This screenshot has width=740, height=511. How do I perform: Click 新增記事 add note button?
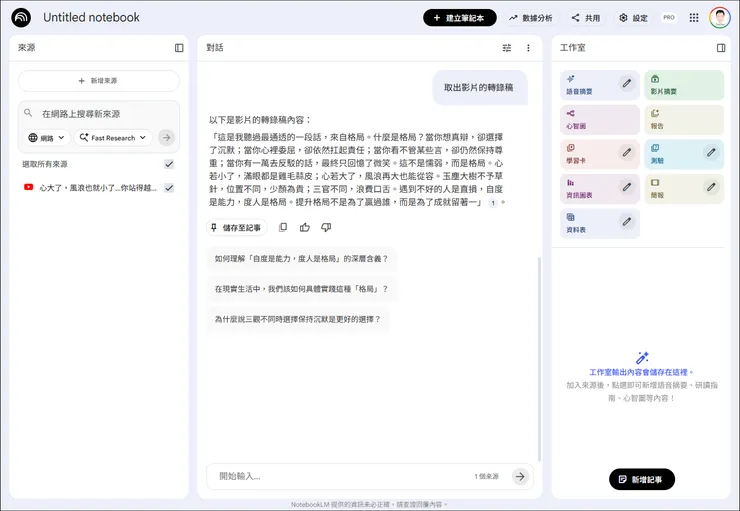(x=642, y=479)
